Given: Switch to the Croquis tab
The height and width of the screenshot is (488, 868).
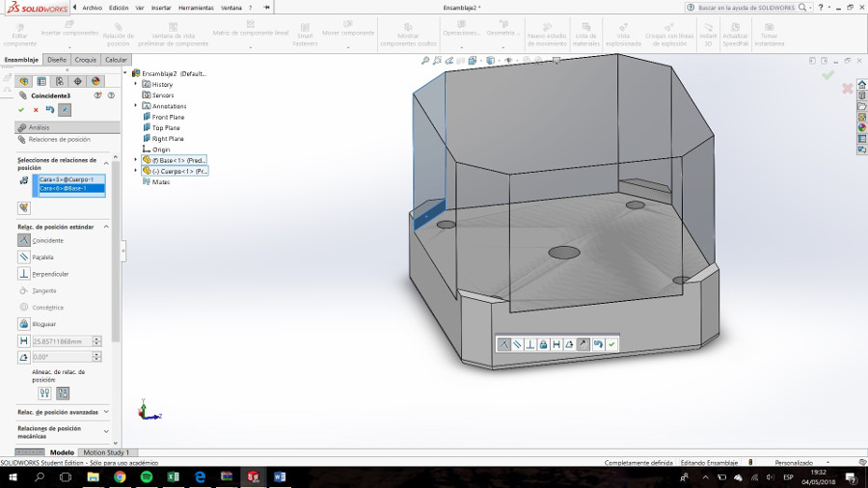Looking at the screenshot, I should (85, 60).
